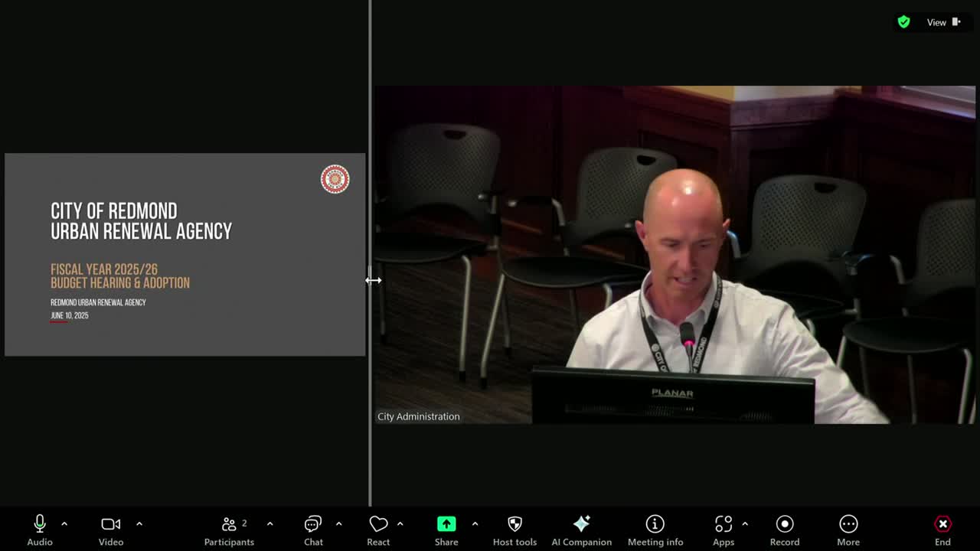Start sharing with the green Share button

(x=446, y=524)
